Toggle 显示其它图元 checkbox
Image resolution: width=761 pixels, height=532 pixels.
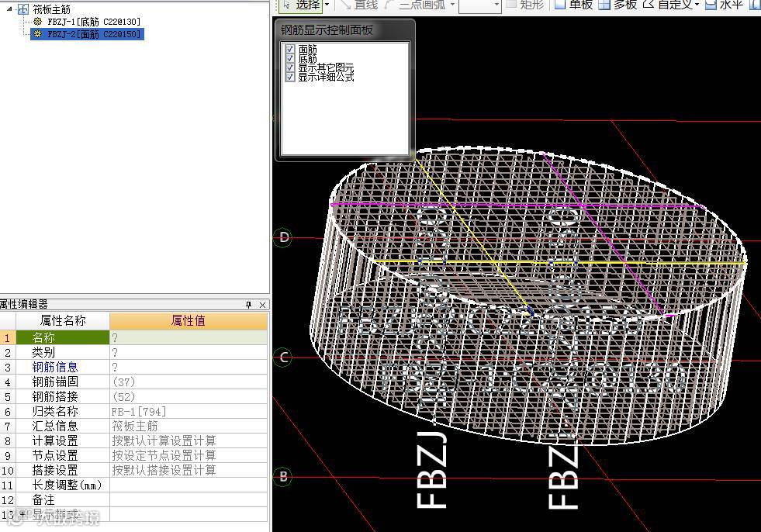click(x=290, y=68)
